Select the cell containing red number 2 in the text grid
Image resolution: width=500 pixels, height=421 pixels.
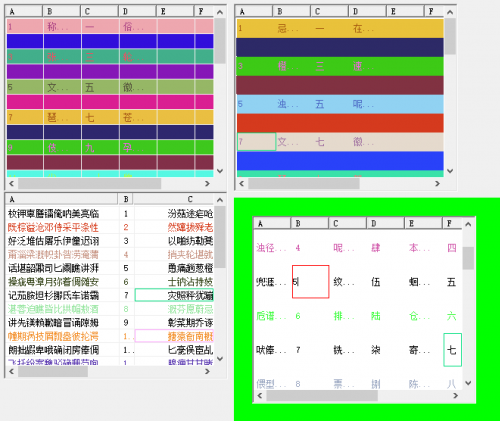click(x=126, y=227)
